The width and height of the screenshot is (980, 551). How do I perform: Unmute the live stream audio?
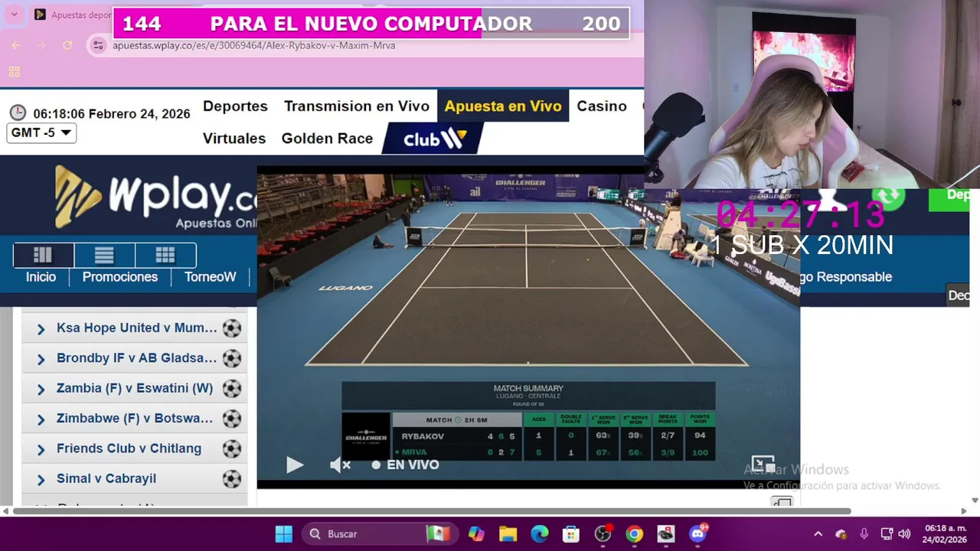pyautogui.click(x=340, y=465)
